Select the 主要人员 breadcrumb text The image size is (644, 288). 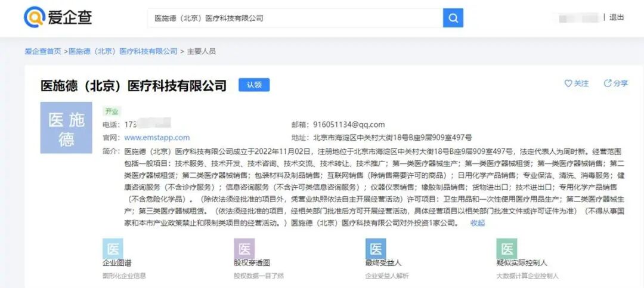[x=202, y=51]
